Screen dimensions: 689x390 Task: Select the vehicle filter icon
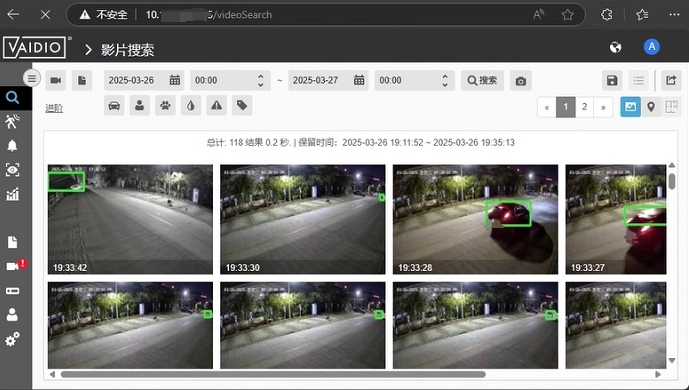pyautogui.click(x=114, y=106)
